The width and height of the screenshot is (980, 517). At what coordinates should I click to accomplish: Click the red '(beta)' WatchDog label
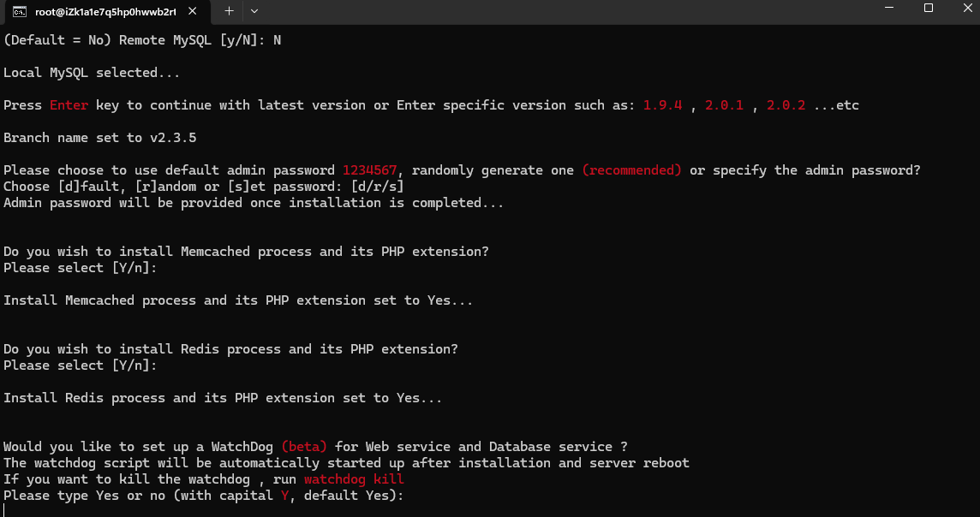(x=304, y=447)
